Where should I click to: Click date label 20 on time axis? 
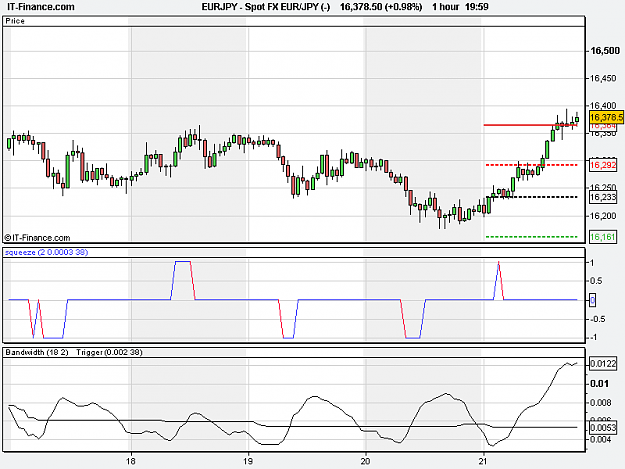(x=365, y=461)
